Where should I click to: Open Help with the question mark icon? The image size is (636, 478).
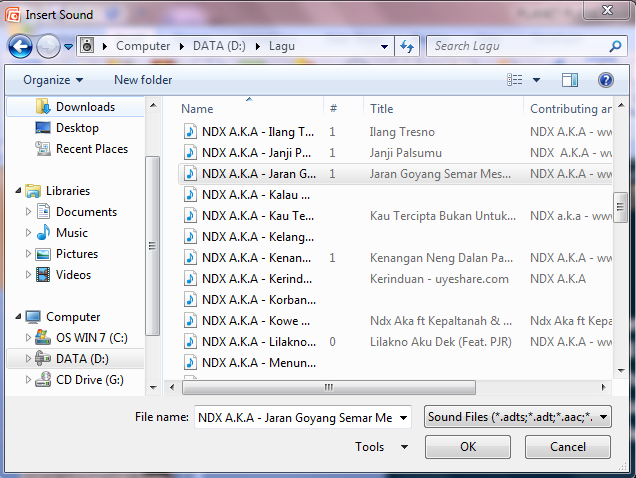605,80
